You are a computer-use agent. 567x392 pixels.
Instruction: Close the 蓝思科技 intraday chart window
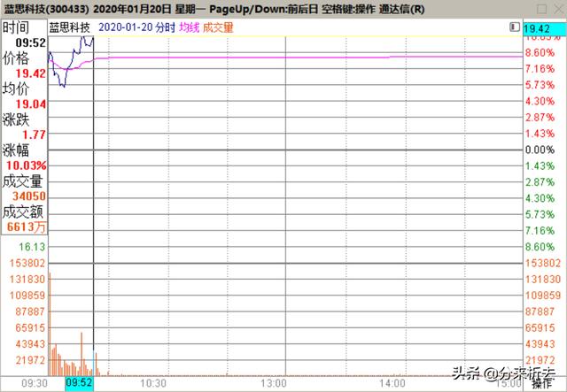(x=557, y=8)
